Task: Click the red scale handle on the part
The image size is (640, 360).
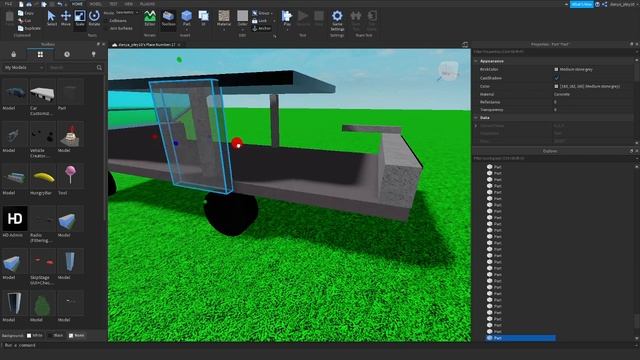Action: click(237, 143)
